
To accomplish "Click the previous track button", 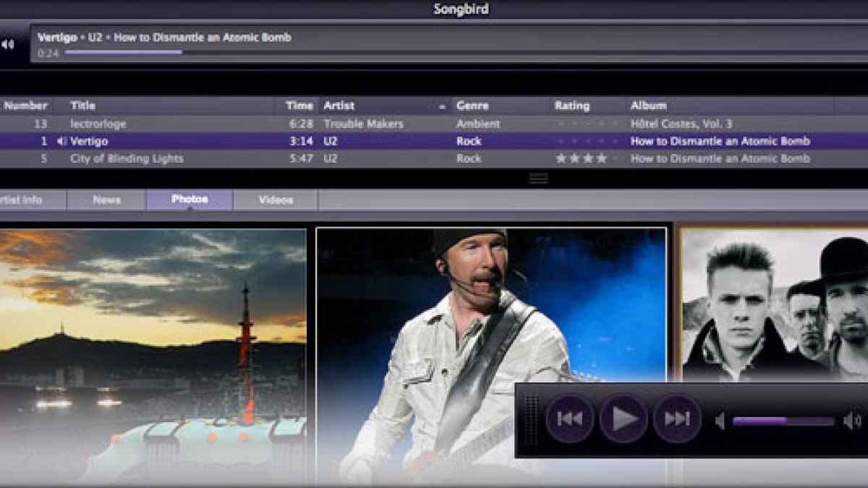I will click(570, 419).
